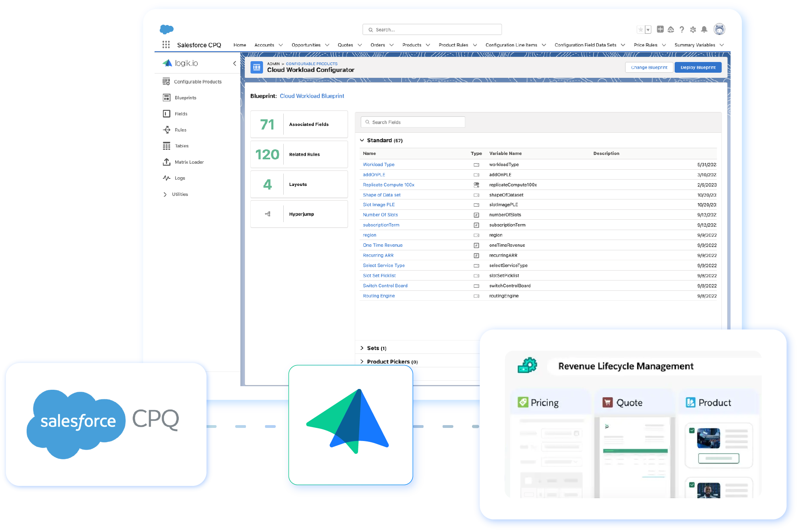Open the app launcher grid icon
799x532 pixels.
(x=166, y=44)
